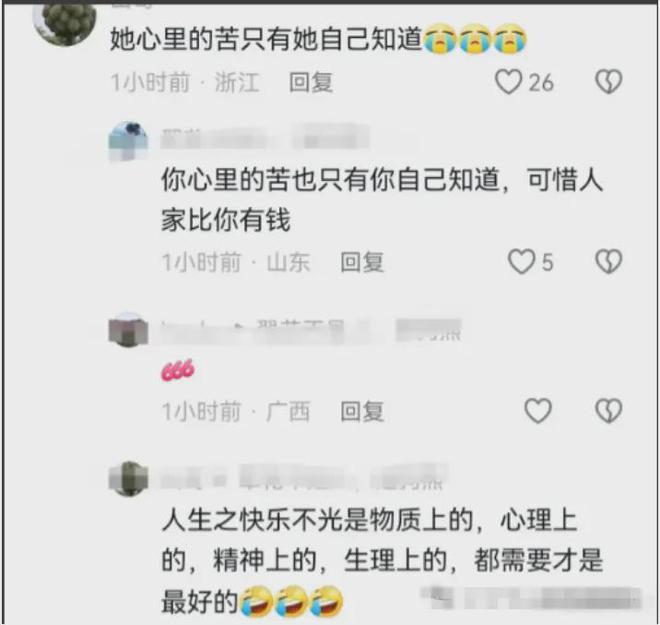Select comment text starting 你心里的苦也只有
The width and height of the screenshot is (660, 625).
pos(382,200)
